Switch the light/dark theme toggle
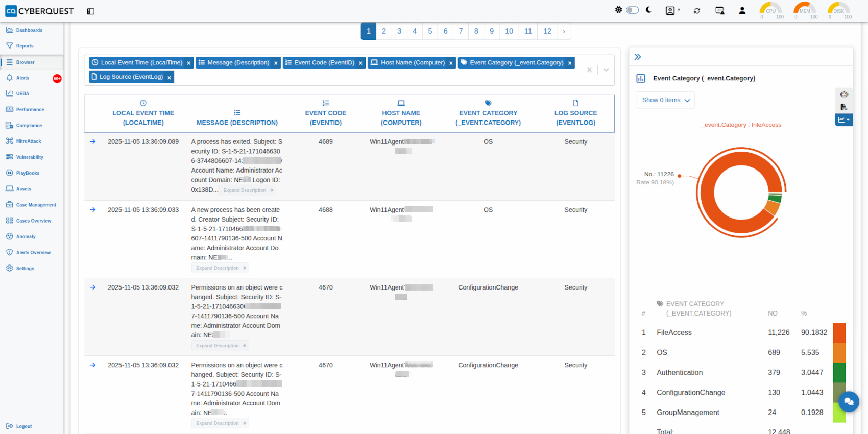 pos(632,10)
